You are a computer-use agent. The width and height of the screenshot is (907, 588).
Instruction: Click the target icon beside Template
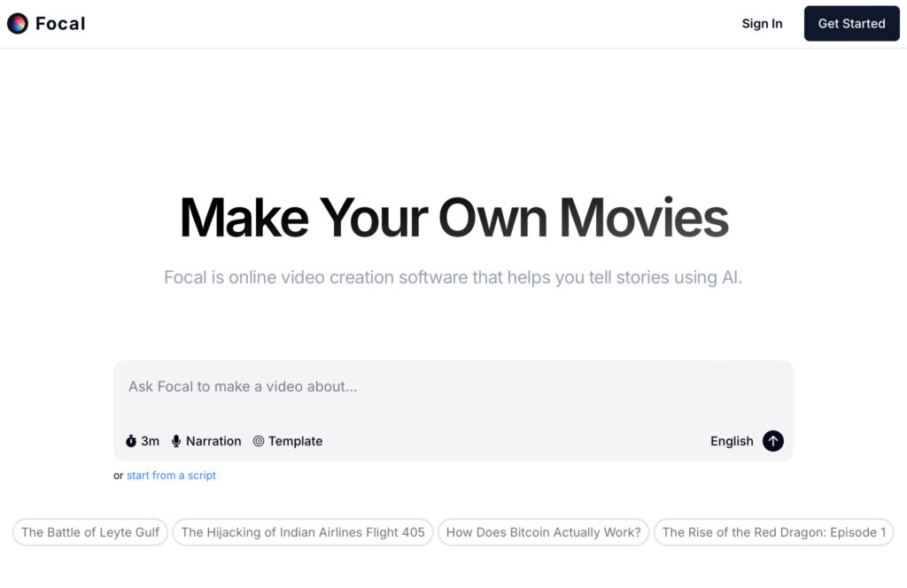(x=259, y=441)
